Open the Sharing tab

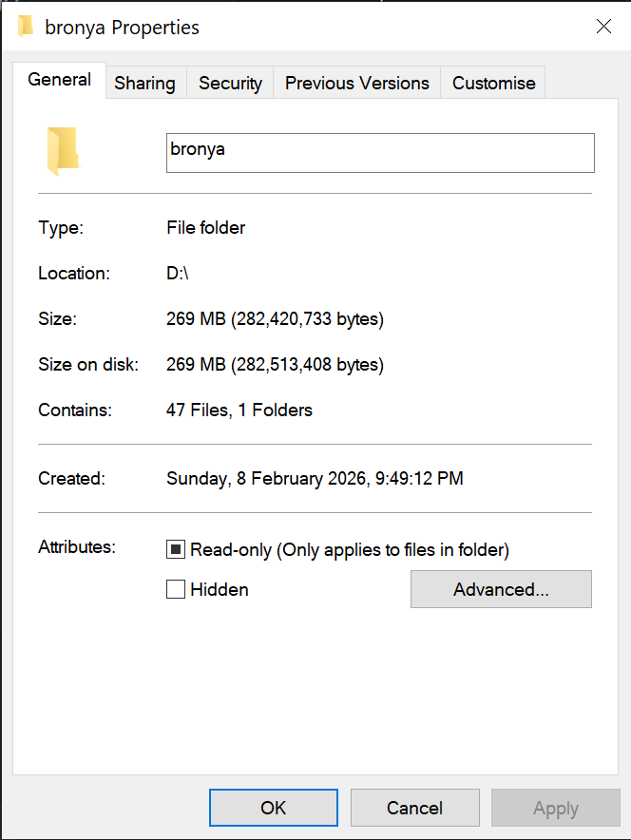(144, 83)
